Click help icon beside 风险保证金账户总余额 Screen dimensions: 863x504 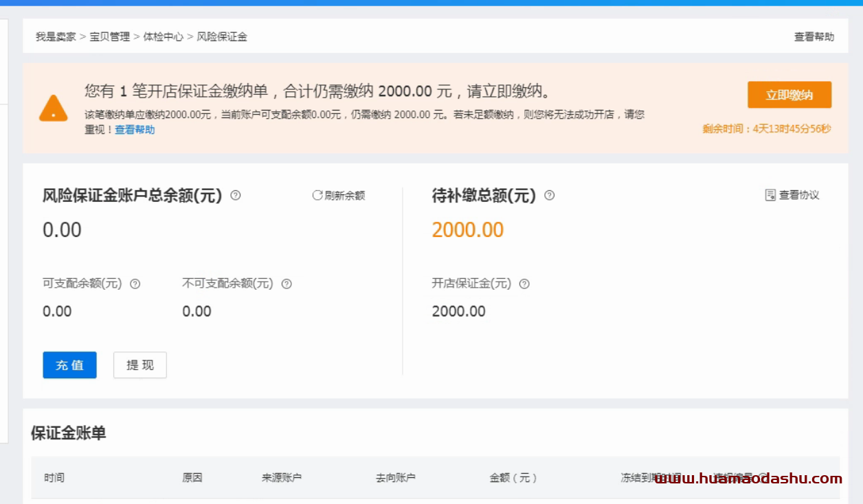click(236, 196)
